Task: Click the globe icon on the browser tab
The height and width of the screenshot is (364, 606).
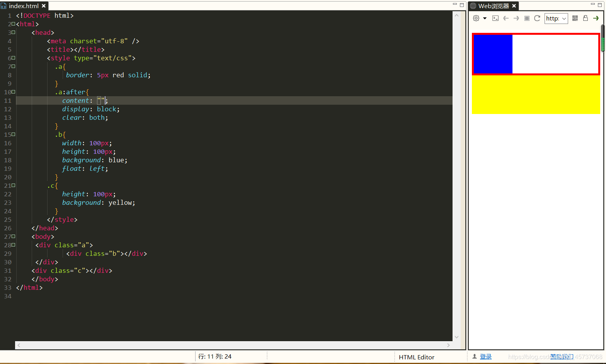Action: (x=473, y=6)
